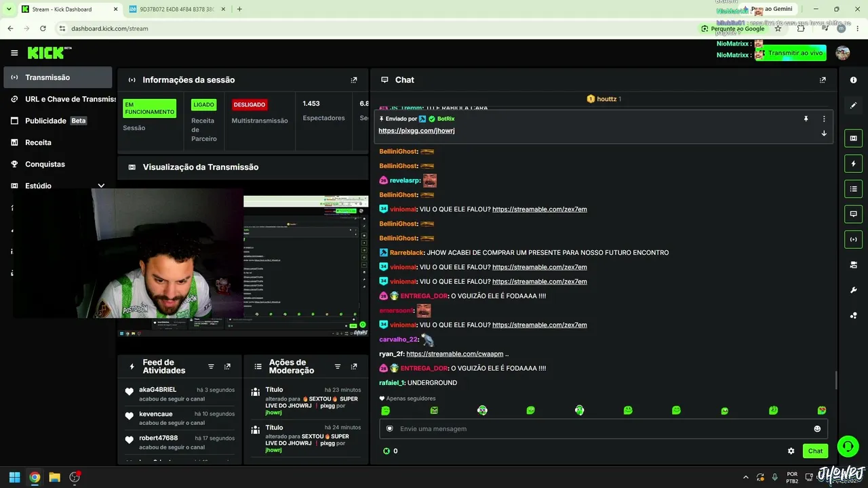The image size is (868, 488).
Task: Open Chrome from the taskbar
Action: (x=35, y=477)
